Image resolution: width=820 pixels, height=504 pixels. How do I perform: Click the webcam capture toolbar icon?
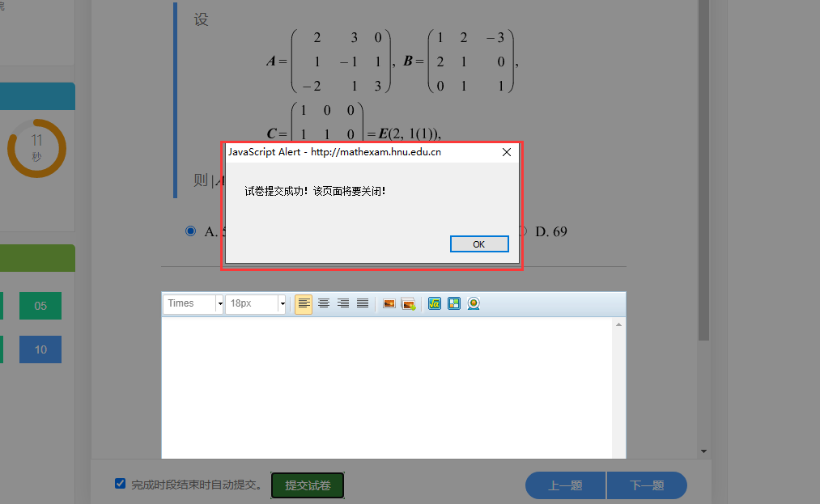pos(474,303)
